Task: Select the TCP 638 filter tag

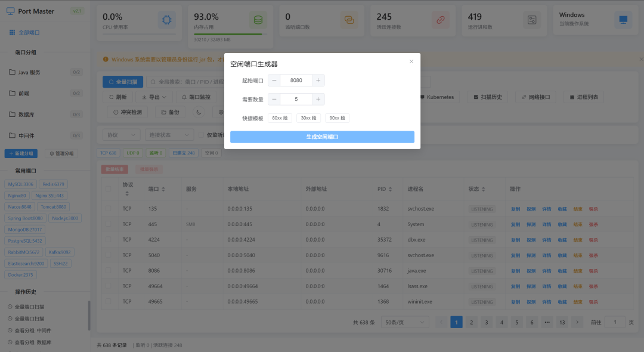Action: pyautogui.click(x=108, y=153)
